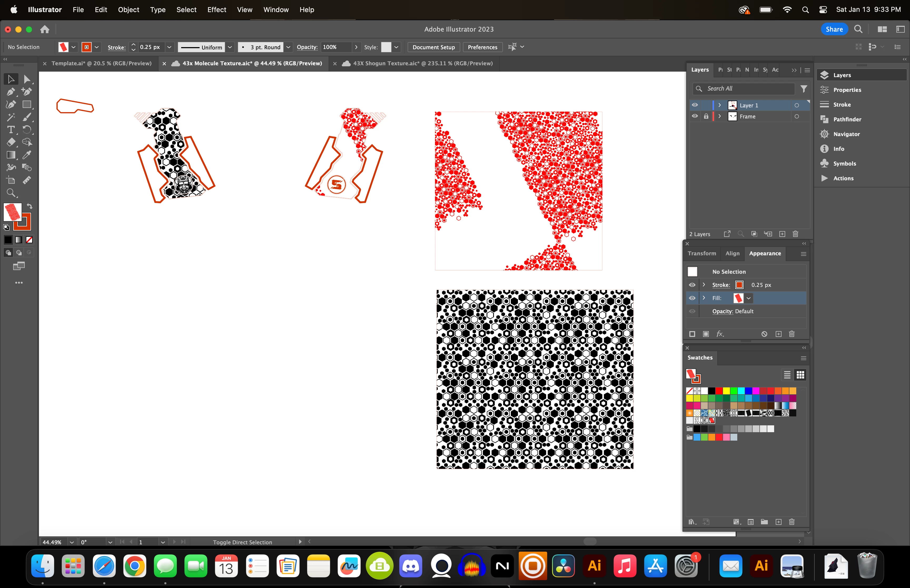Open the Uniform stroke profile dropdown
This screenshot has width=910, height=588.
tap(230, 47)
